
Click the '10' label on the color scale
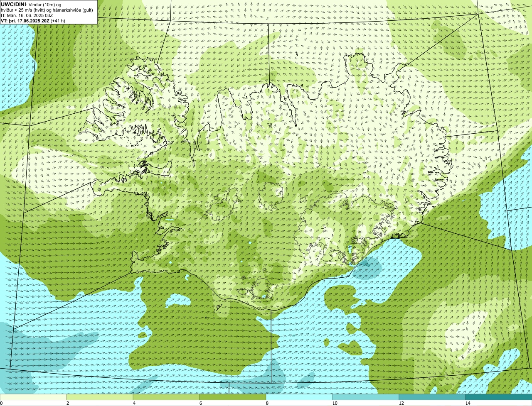coord(335,403)
